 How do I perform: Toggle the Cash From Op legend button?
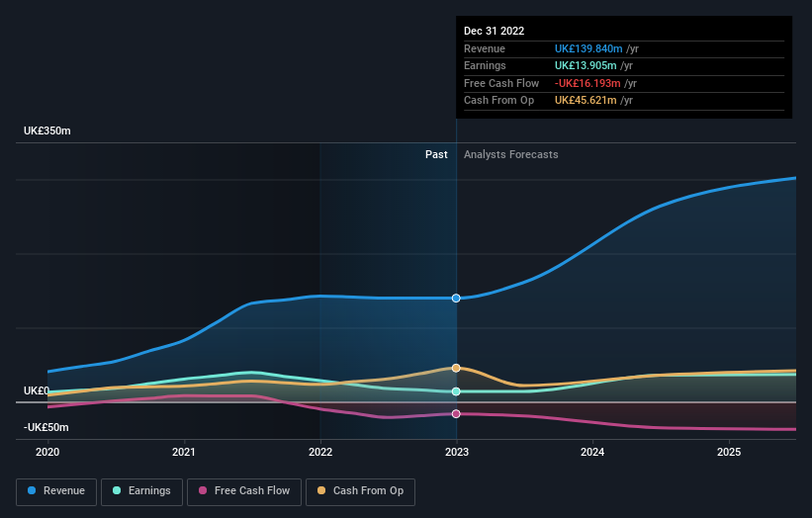(360, 491)
